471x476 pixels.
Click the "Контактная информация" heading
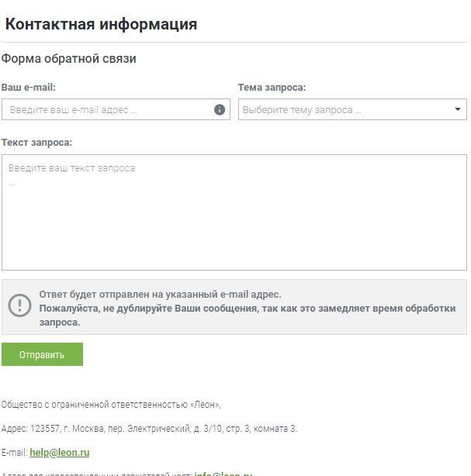point(101,24)
